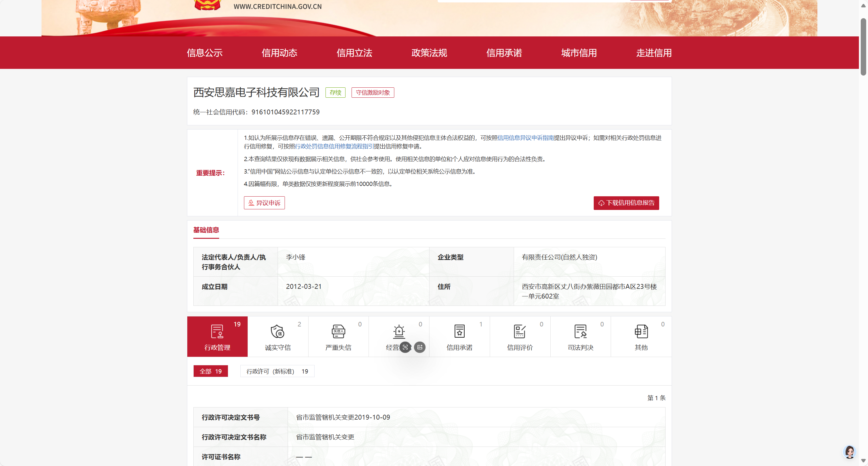Go to the 城市信用 menu item
Image resolution: width=868 pixels, height=466 pixels.
[x=579, y=53]
